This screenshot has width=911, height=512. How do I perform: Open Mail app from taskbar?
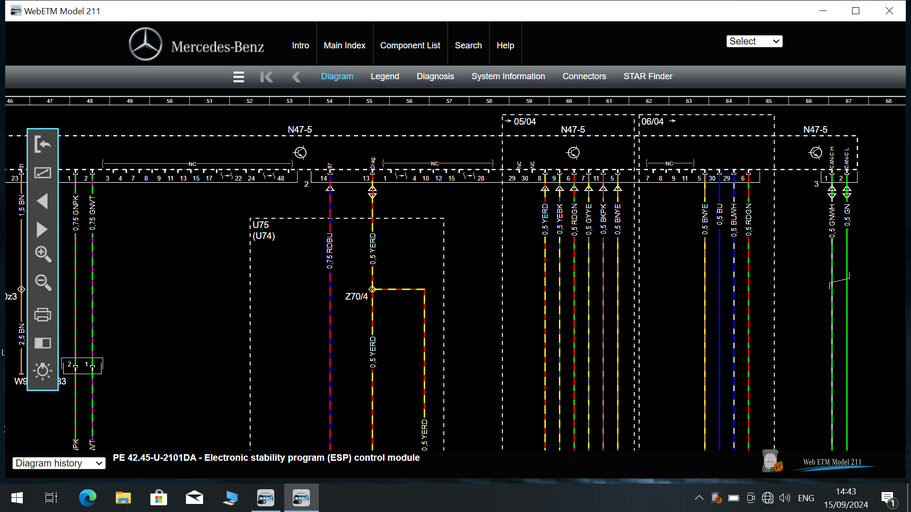[x=195, y=498]
